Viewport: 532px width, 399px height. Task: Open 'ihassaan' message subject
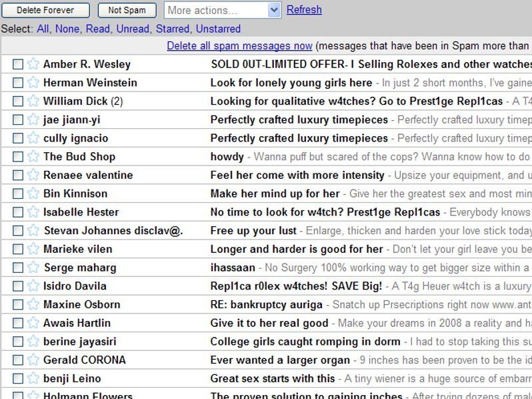(233, 268)
